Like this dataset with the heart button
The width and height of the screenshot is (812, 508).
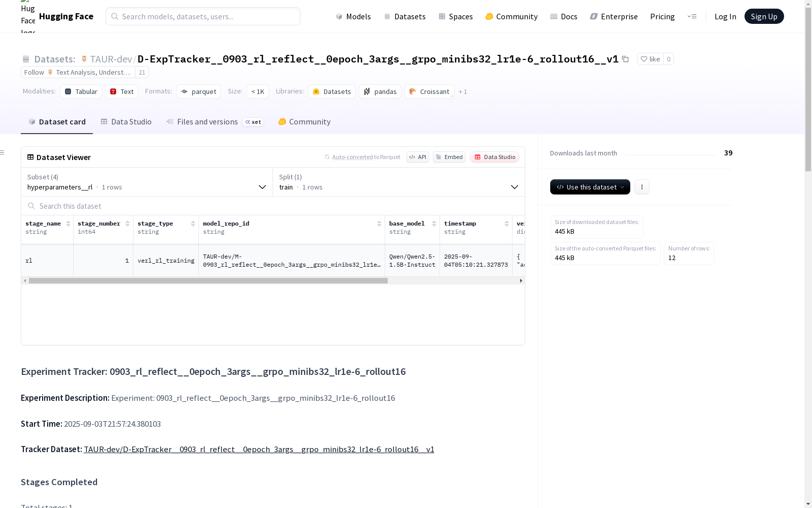tap(650, 59)
